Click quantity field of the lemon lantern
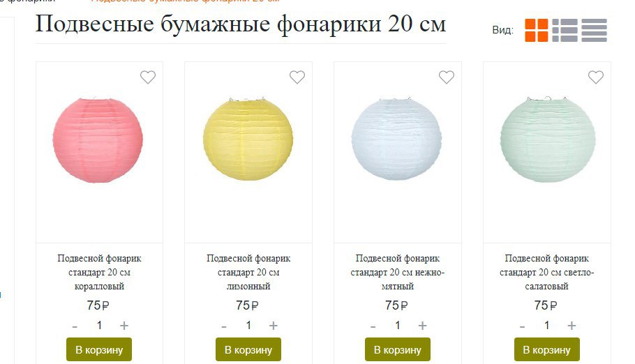The image size is (635, 364). coord(248,325)
